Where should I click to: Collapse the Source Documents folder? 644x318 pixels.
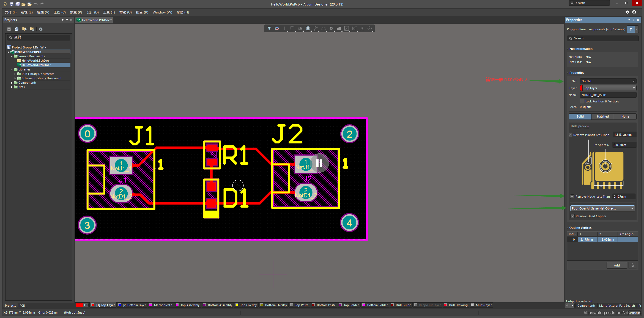12,56
